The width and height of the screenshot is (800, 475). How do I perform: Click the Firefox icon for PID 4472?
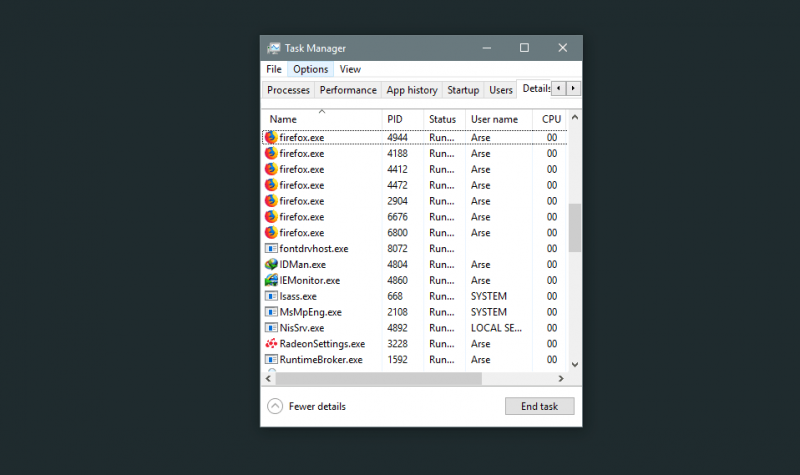point(271,185)
